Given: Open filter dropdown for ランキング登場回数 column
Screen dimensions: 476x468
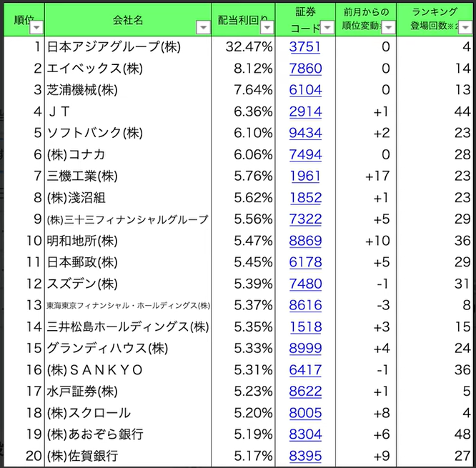Looking at the screenshot, I should pyautogui.click(x=466, y=27).
